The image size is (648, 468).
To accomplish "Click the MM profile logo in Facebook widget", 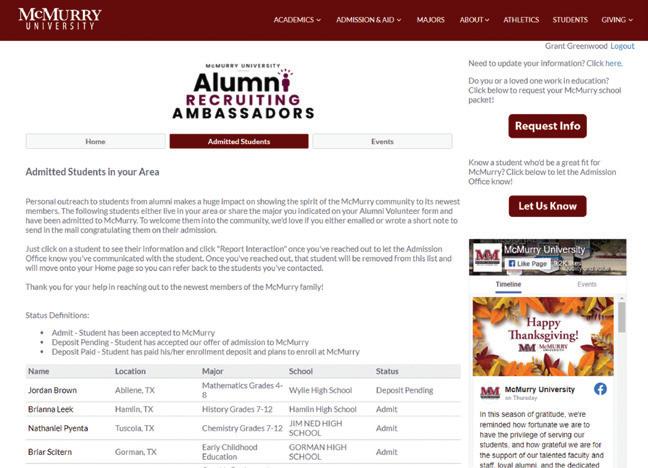I will click(487, 257).
